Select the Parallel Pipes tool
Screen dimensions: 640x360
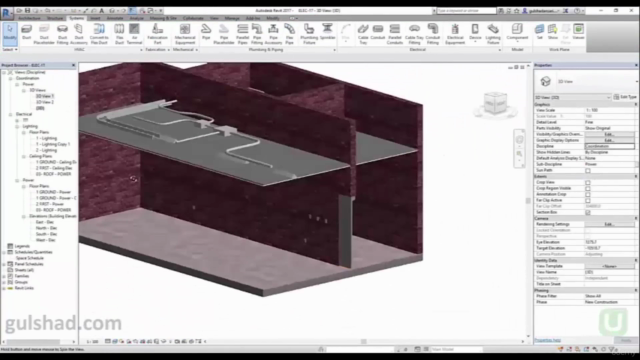pos(242,33)
